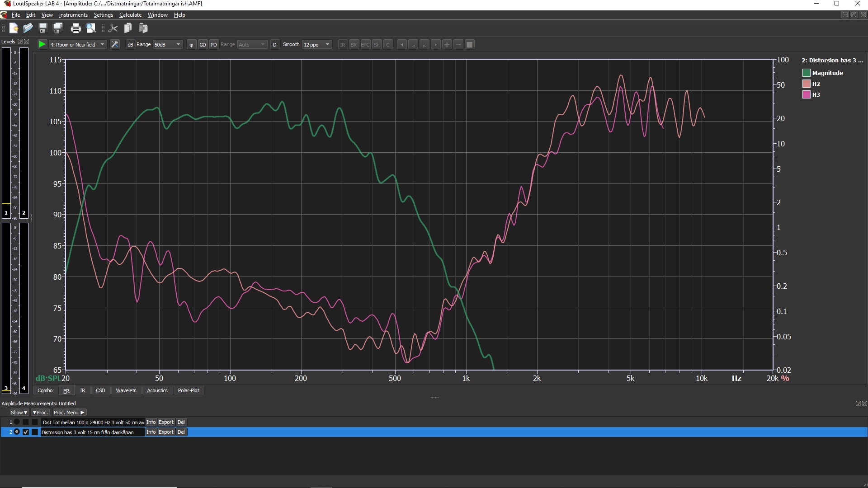Expand the Show dropdown in measurements panel

click(19, 413)
